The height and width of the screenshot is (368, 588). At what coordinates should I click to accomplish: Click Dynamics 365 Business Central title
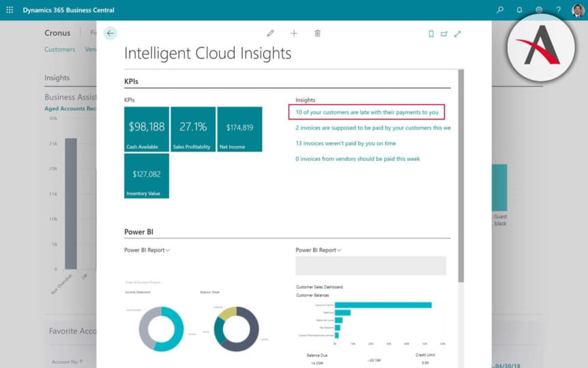(69, 10)
